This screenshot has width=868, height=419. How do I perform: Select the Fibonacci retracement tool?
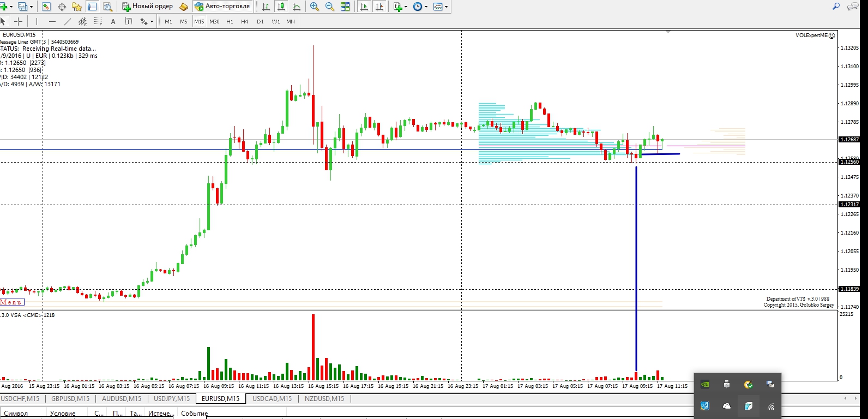point(98,21)
